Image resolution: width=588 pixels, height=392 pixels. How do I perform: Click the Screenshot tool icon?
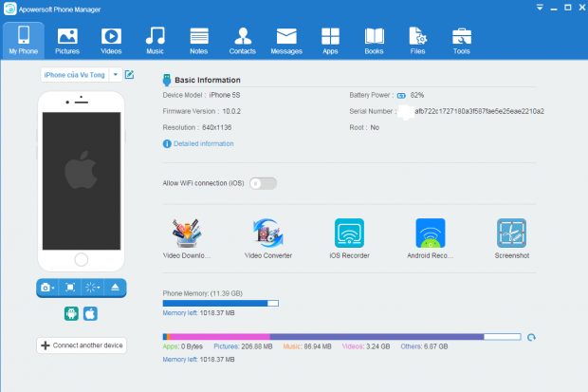(x=511, y=233)
